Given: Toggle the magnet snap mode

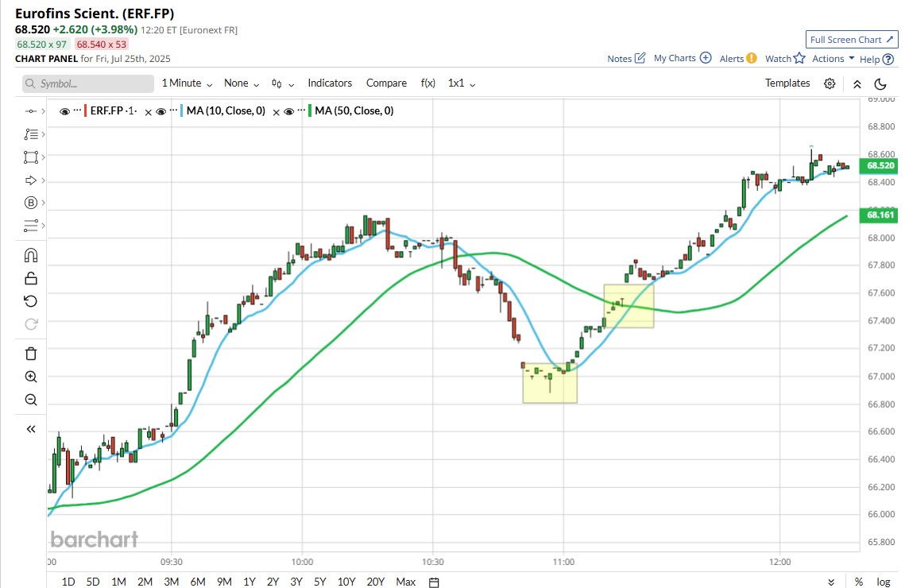Looking at the screenshot, I should (31, 255).
